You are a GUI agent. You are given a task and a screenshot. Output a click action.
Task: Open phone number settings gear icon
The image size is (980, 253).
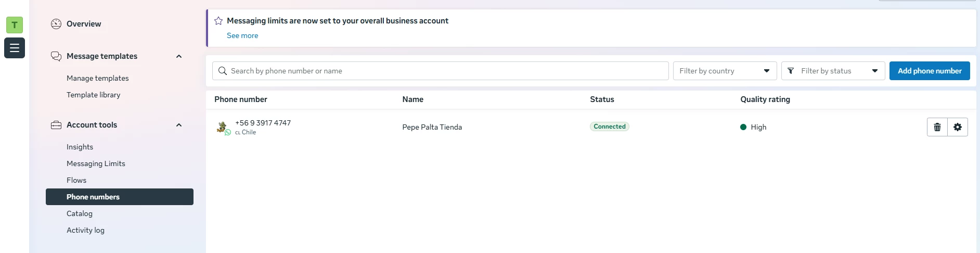[x=958, y=127]
